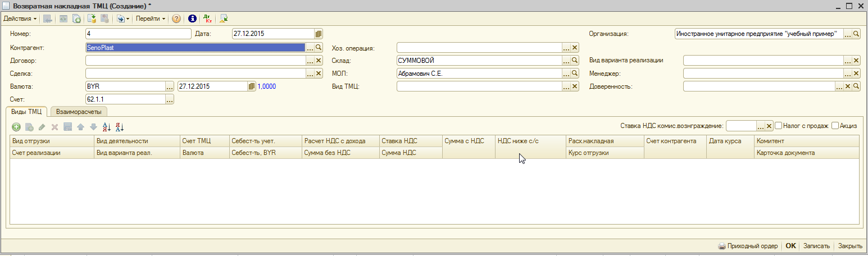Expand the Перейти dropdown menu
Image resolution: width=868 pixels, height=256 pixels.
[151, 19]
